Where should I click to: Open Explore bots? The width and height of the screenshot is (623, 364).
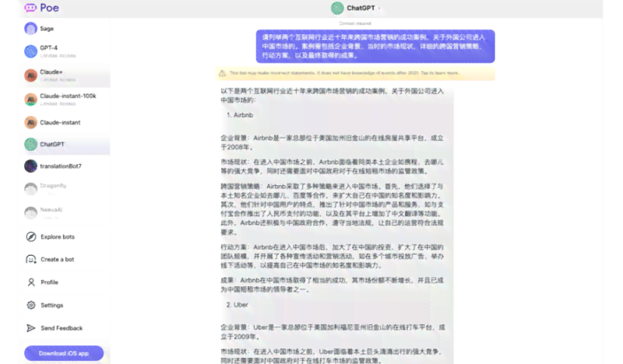coord(65,236)
